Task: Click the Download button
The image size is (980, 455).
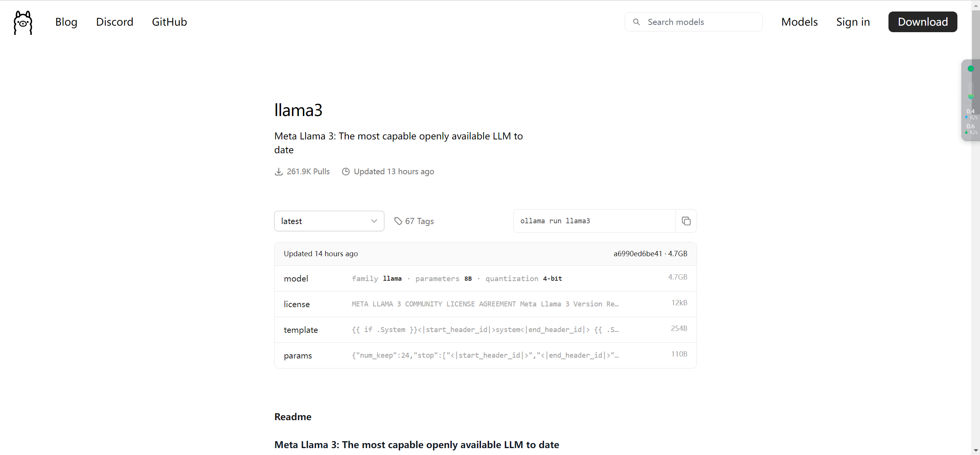Action: [923, 22]
